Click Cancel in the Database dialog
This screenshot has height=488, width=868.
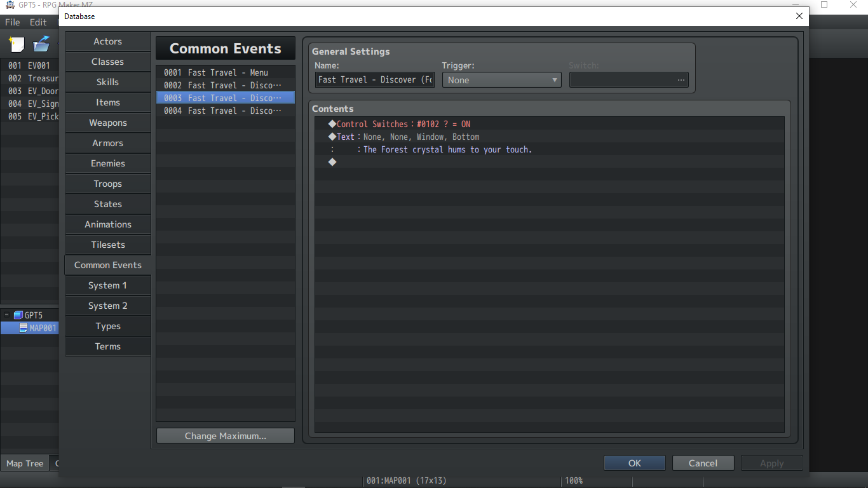click(703, 463)
